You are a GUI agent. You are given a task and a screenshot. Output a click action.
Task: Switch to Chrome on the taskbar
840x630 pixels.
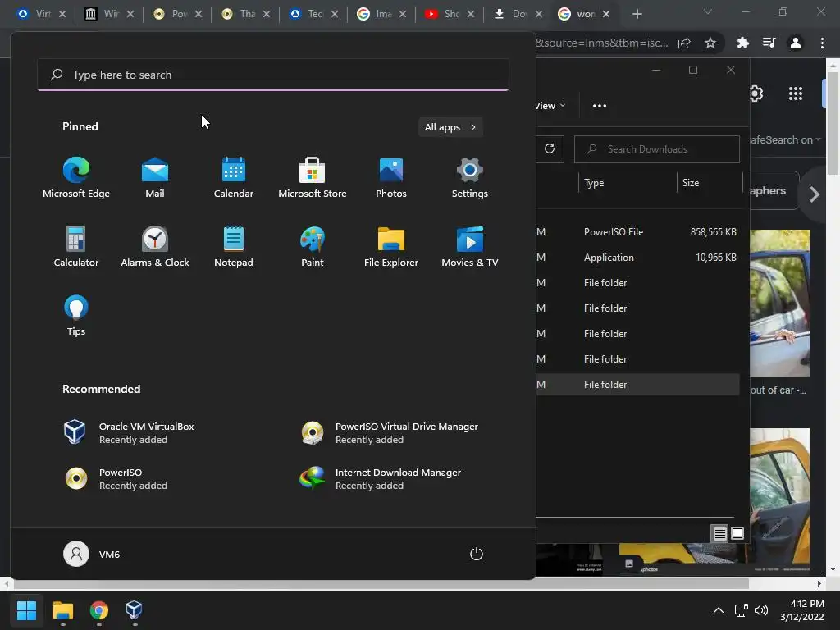point(99,610)
